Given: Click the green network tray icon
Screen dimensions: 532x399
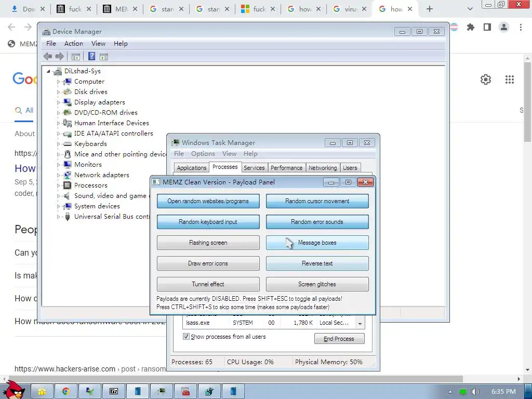Looking at the screenshot, I should pos(463,392).
